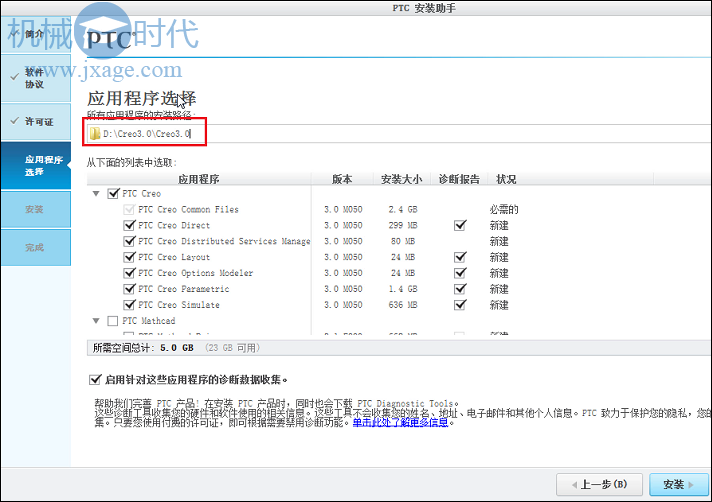Uncheck PTC Creo Direct application
The height and width of the screenshot is (502, 712).
pos(129,225)
